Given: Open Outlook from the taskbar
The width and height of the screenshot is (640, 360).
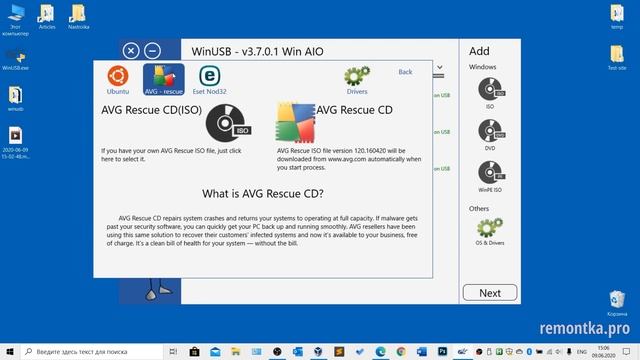Looking at the screenshot, I should coord(298,351).
